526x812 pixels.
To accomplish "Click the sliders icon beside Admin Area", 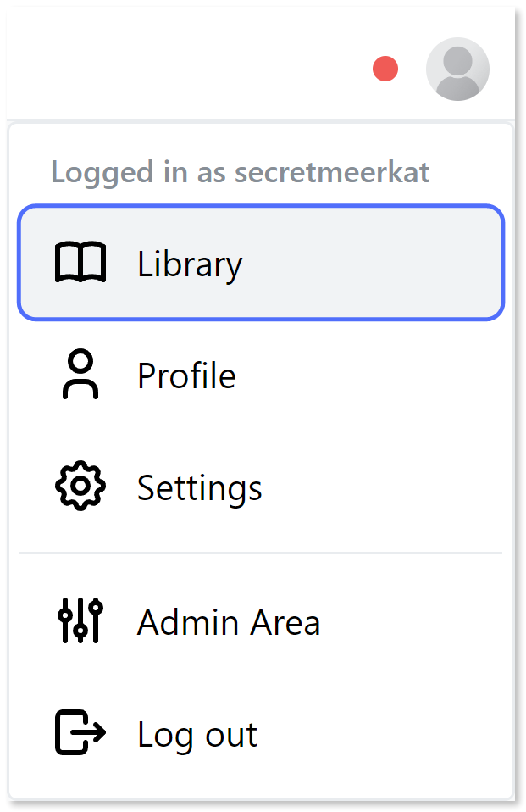I will (x=80, y=621).
